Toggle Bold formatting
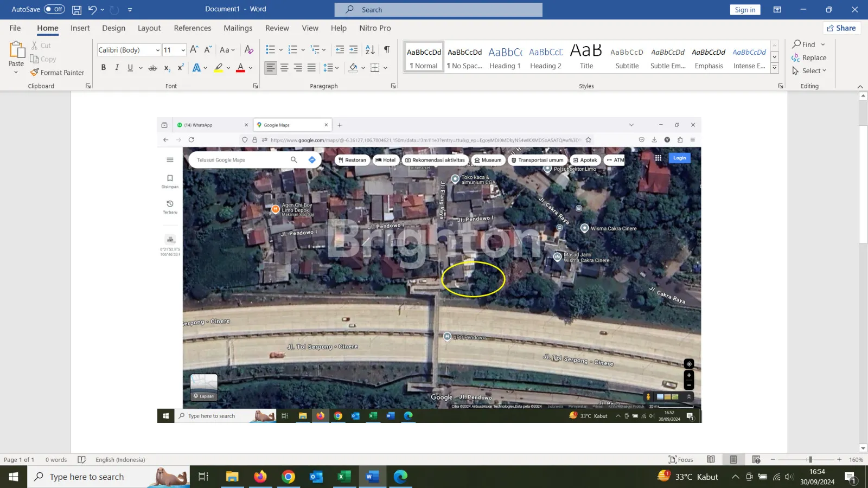 click(x=103, y=68)
